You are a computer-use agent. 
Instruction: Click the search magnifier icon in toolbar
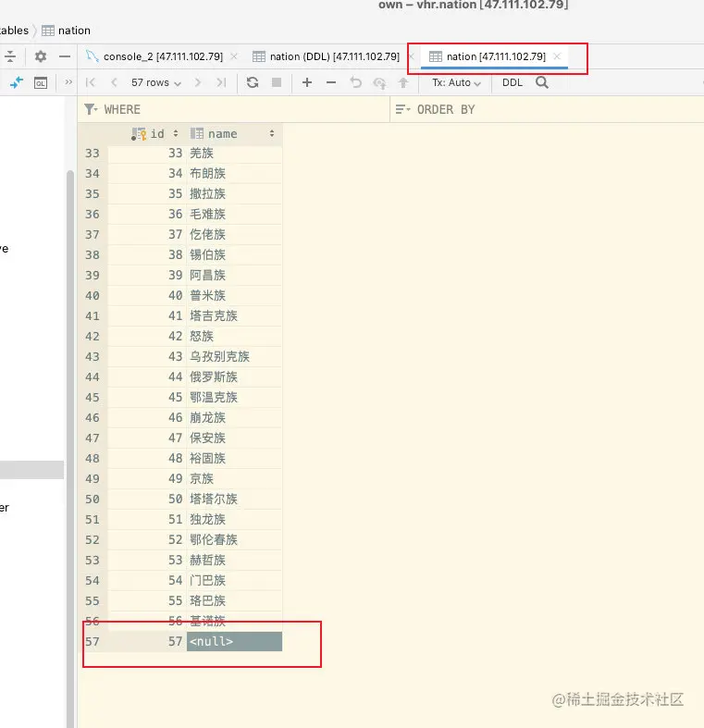click(542, 82)
